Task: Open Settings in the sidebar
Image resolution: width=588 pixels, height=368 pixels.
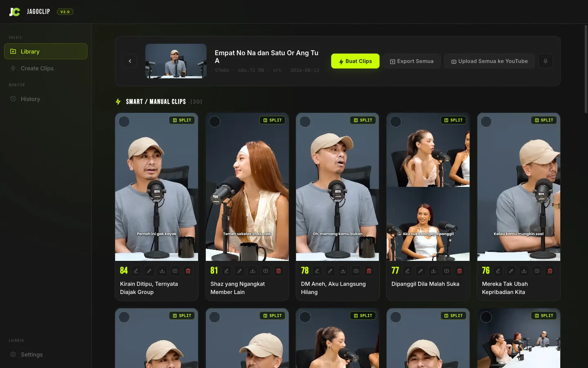Action: click(46, 355)
